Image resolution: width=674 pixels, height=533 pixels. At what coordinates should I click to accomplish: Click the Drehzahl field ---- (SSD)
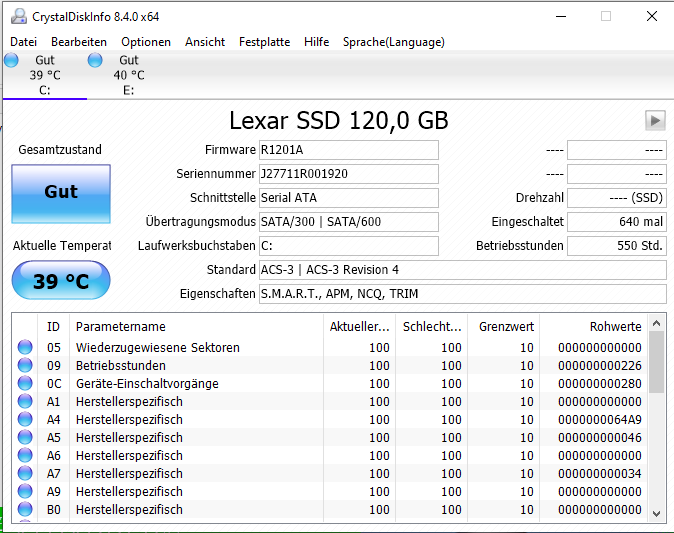(x=617, y=198)
